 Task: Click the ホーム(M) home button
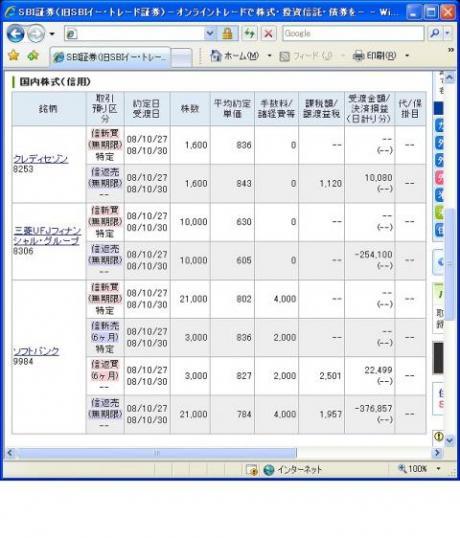235,56
